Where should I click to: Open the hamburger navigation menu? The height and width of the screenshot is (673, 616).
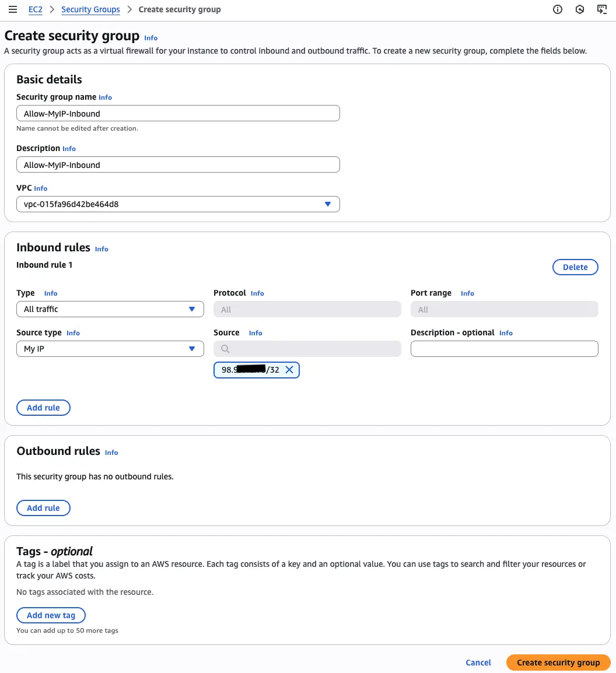pyautogui.click(x=13, y=9)
